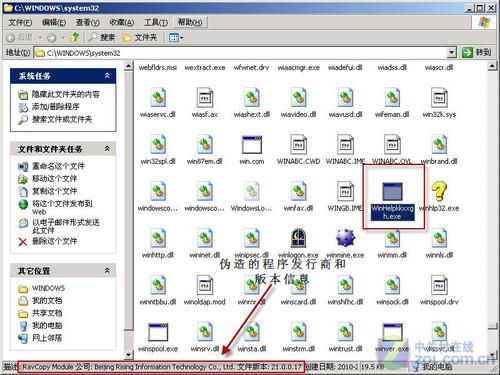The width and height of the screenshot is (500, 375).
Task: Select the winver.exe file icon
Action: coord(392,332)
